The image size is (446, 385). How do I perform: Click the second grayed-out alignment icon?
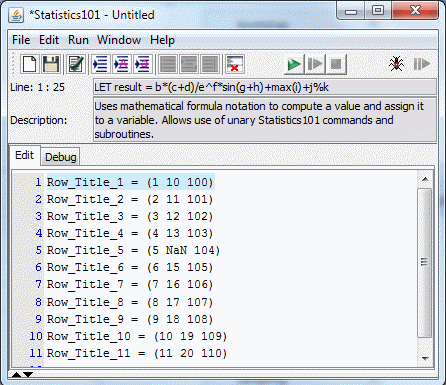(x=189, y=64)
